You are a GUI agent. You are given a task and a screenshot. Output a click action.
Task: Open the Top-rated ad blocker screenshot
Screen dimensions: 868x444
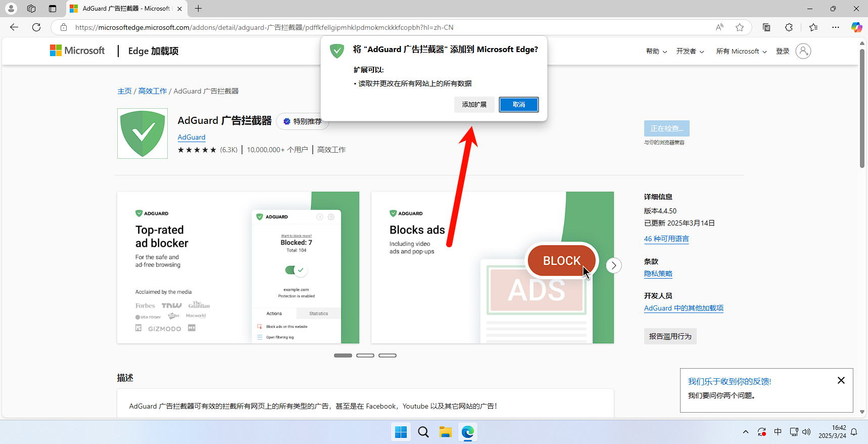click(238, 268)
